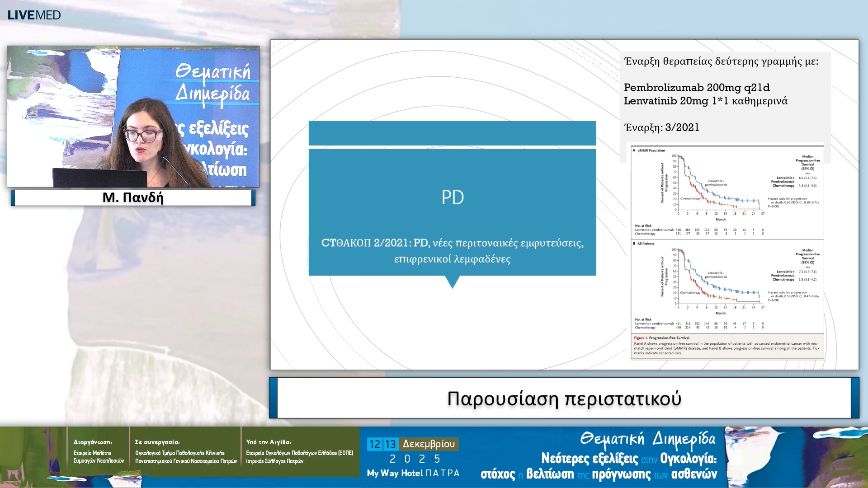The width and height of the screenshot is (868, 488).
Task: Click the speaker webcam video thumbnail
Action: (133, 117)
